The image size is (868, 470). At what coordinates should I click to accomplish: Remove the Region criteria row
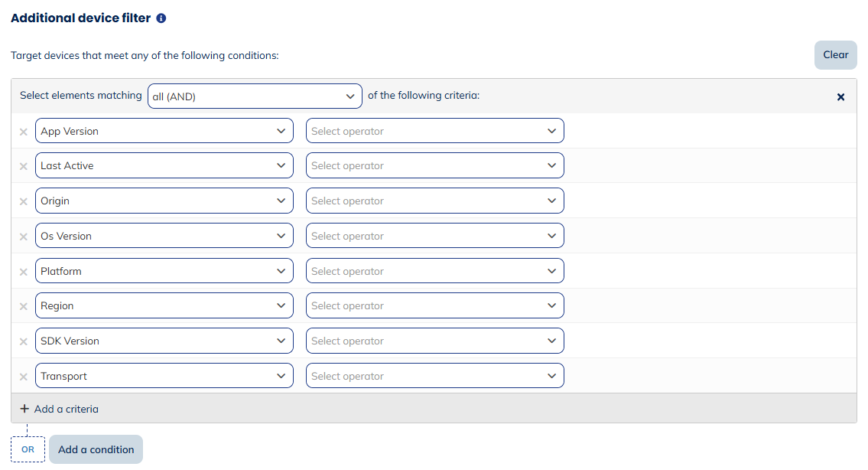pos(23,305)
